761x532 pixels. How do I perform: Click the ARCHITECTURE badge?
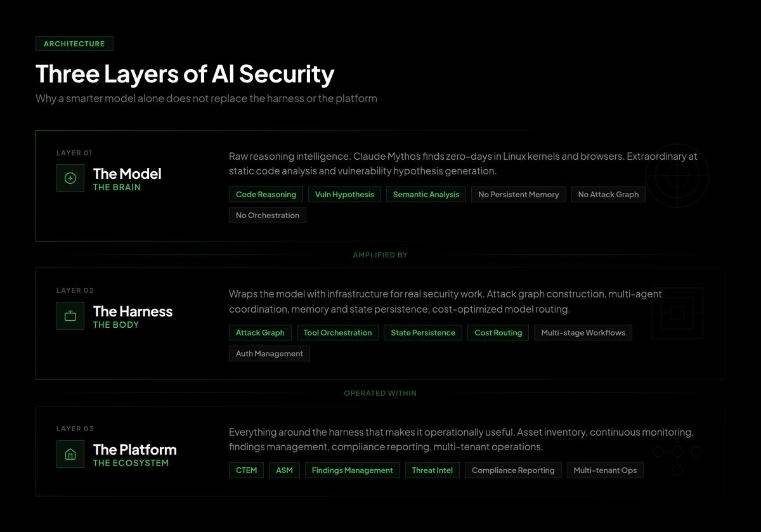(x=74, y=44)
